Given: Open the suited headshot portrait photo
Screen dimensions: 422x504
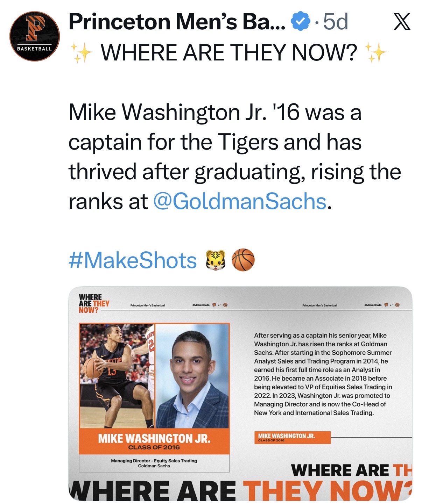Looking at the screenshot, I should click(192, 376).
